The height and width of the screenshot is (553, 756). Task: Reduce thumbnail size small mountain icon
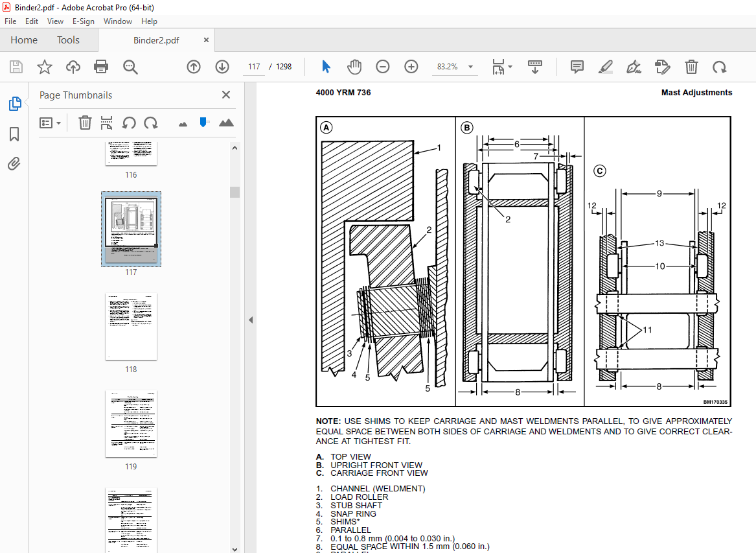183,124
